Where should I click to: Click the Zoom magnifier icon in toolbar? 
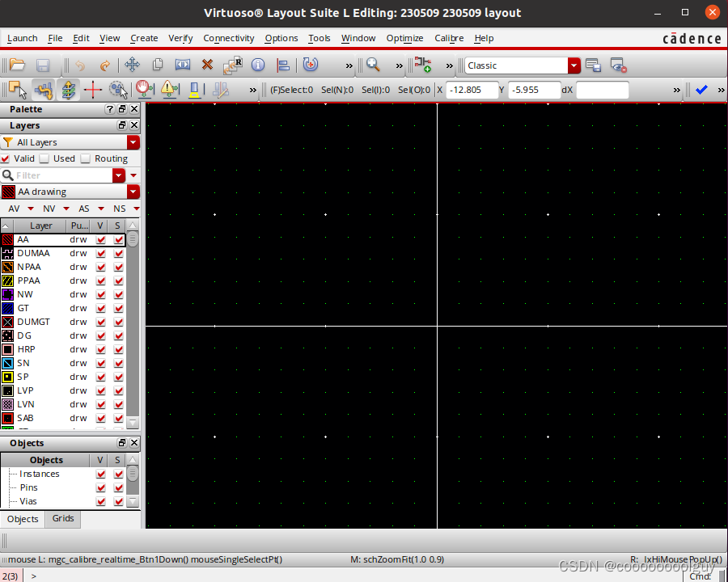coord(373,65)
